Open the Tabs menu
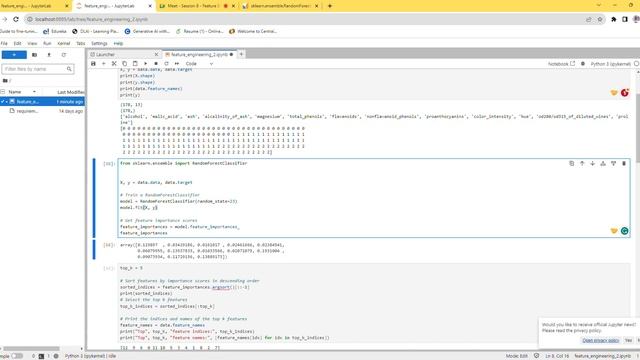The image size is (640, 360). (81, 43)
